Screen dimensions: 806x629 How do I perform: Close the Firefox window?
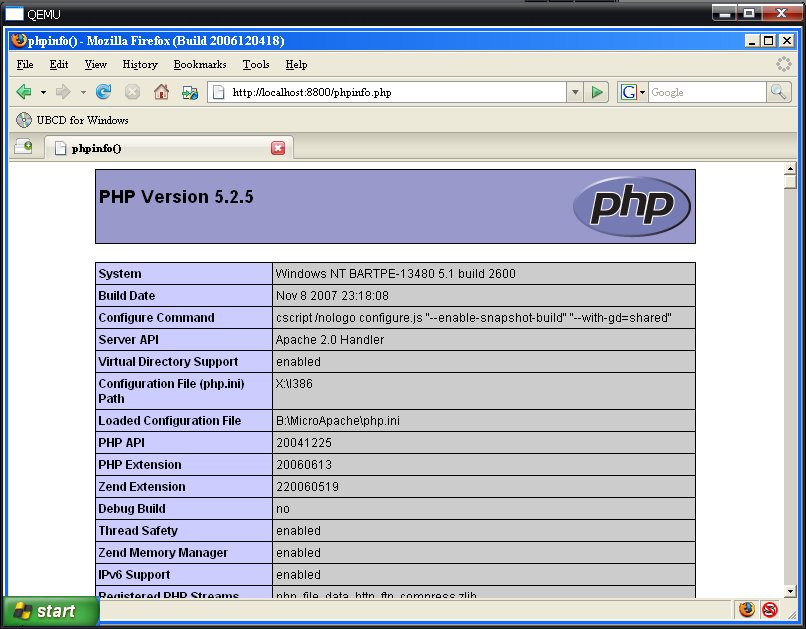(x=786, y=40)
